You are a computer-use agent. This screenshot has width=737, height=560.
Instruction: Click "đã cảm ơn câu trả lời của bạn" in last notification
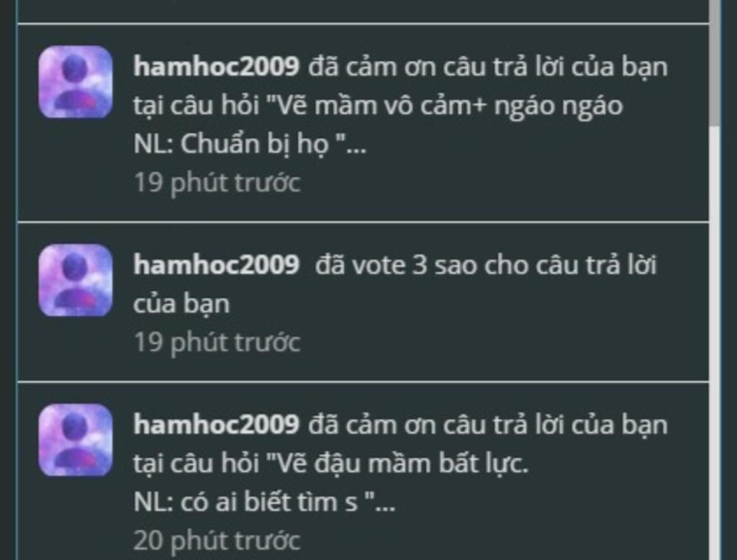pos(488,425)
